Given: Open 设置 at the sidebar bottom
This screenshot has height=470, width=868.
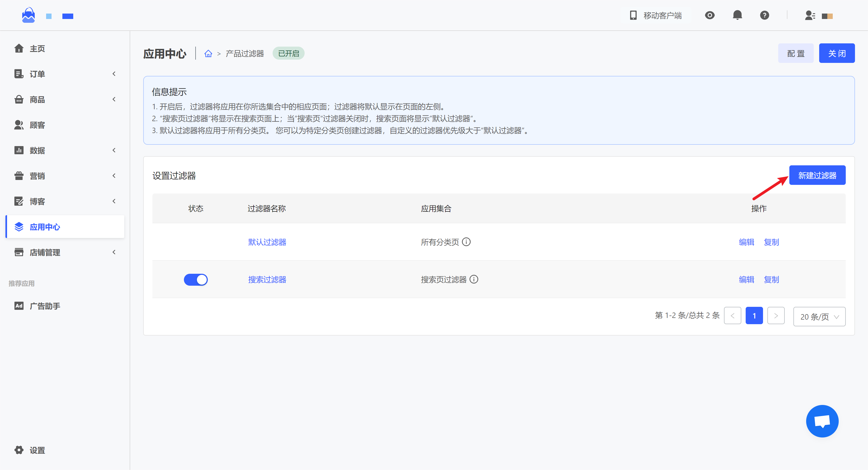Looking at the screenshot, I should pyautogui.click(x=37, y=450).
